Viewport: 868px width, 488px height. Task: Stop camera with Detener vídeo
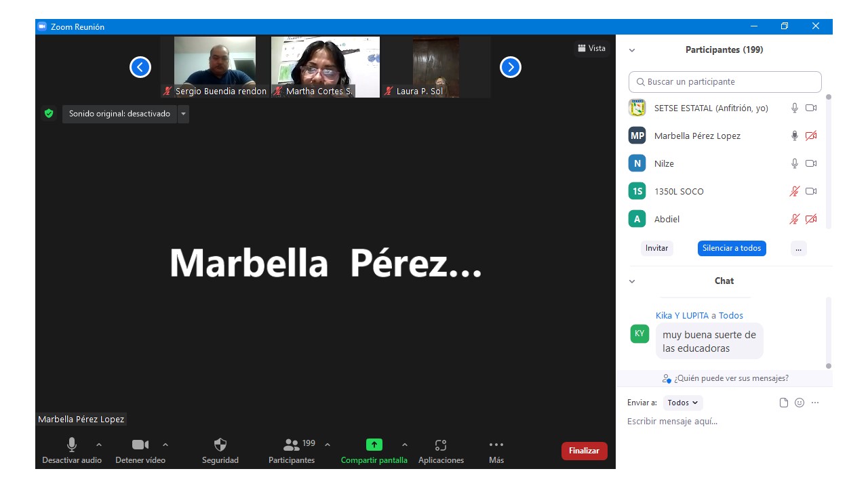pos(140,451)
